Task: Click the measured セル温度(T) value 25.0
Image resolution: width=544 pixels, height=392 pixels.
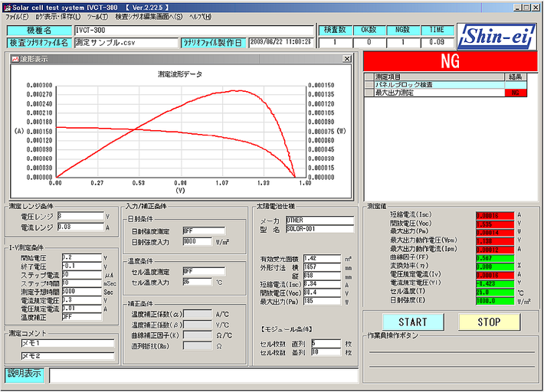Action: [x=495, y=292]
